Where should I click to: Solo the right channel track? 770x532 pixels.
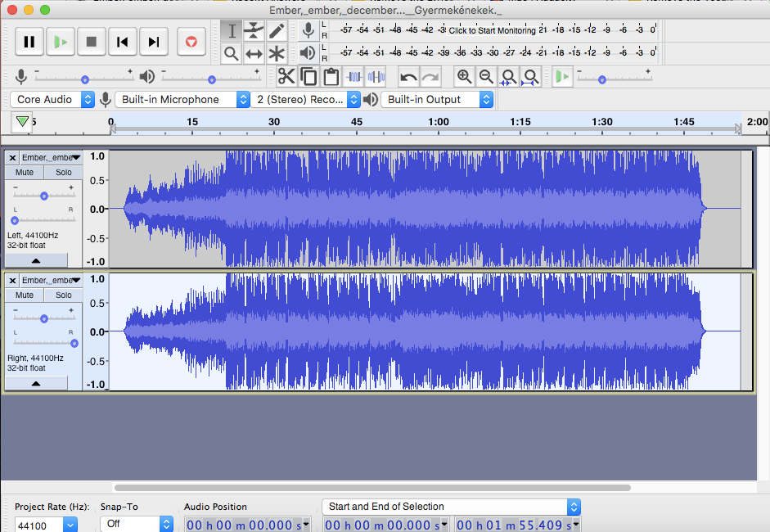point(63,295)
